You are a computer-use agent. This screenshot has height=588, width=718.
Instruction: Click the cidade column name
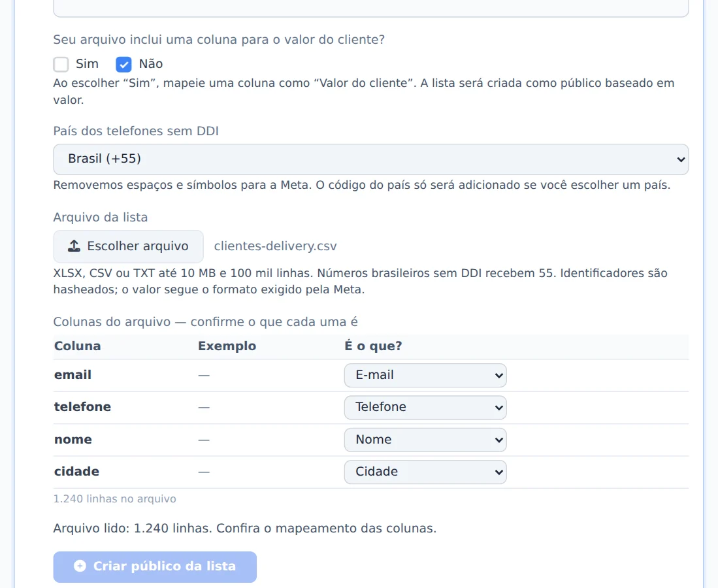point(76,472)
